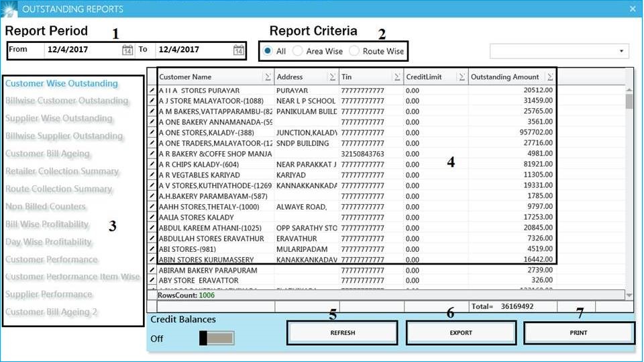Open Billwise Customer Outstanding report
Image resolution: width=644 pixels, height=362 pixels.
66,101
